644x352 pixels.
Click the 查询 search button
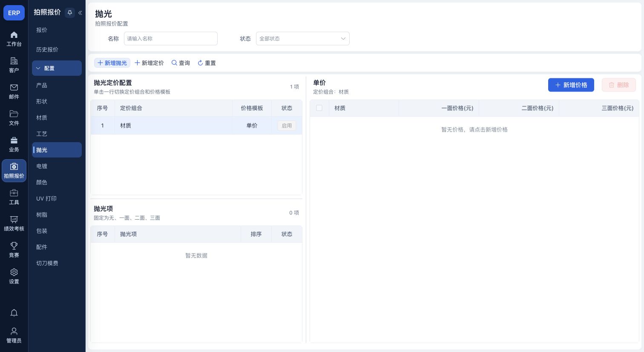click(x=181, y=63)
